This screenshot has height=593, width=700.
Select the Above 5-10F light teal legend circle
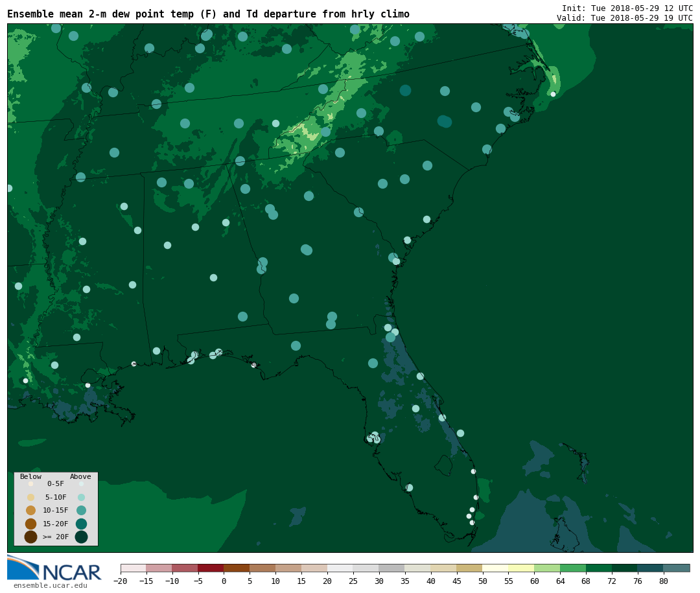coord(81,498)
